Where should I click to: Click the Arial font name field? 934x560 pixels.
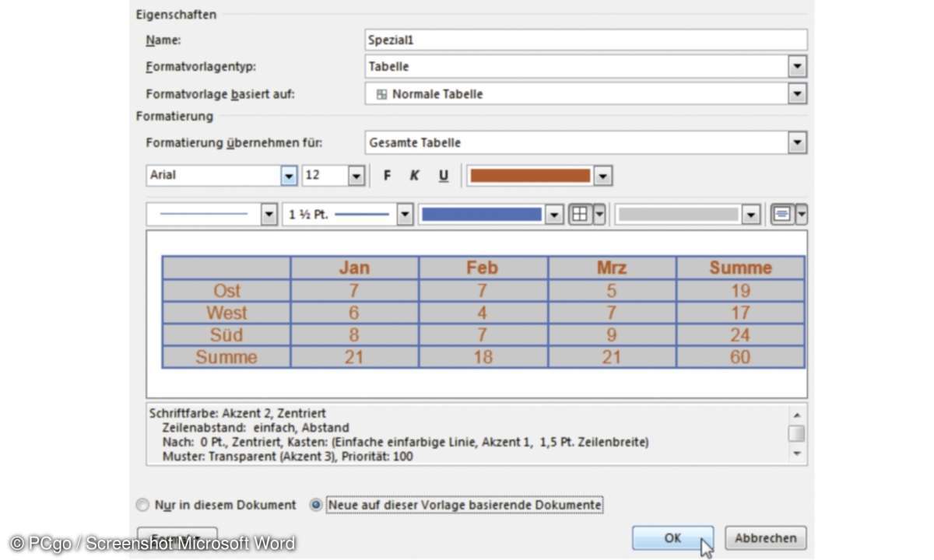pyautogui.click(x=213, y=176)
